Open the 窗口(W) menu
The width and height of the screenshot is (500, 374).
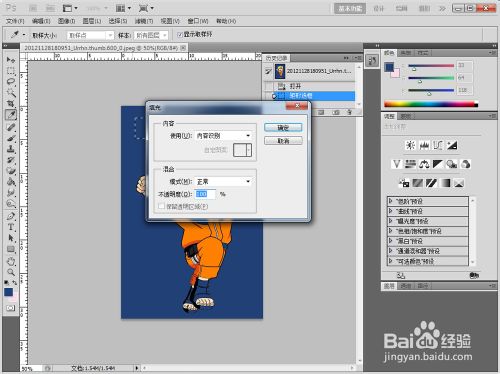pos(198,21)
